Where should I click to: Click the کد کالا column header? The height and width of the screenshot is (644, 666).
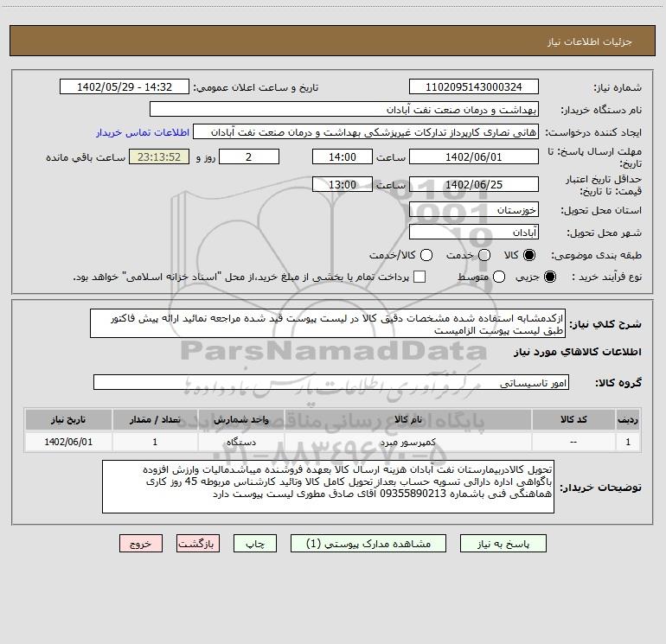[x=573, y=419]
